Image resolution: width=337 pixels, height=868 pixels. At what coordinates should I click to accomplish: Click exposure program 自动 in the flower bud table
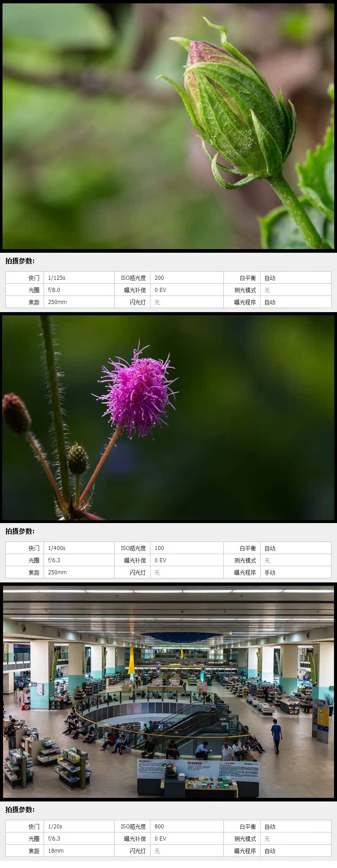[270, 302]
